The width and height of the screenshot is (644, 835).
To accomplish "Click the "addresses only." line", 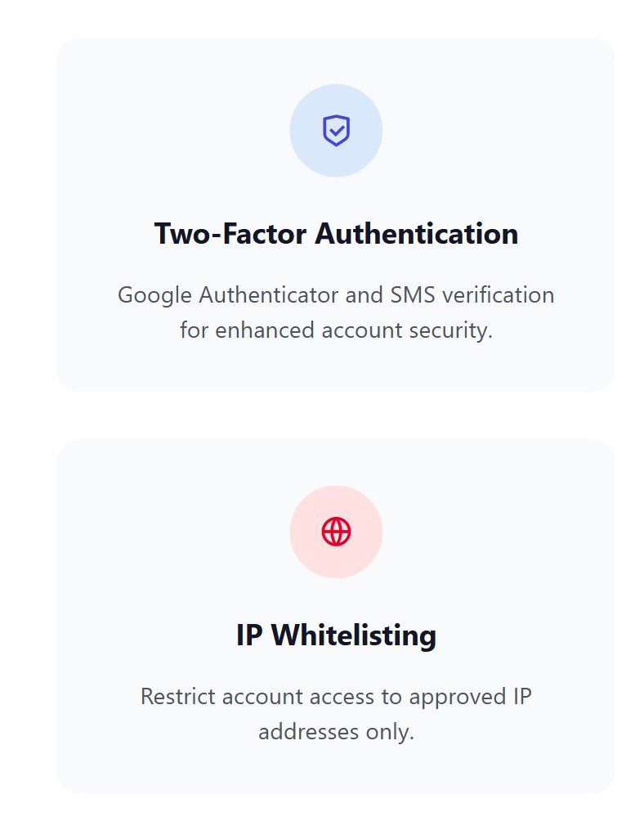I will (336, 731).
